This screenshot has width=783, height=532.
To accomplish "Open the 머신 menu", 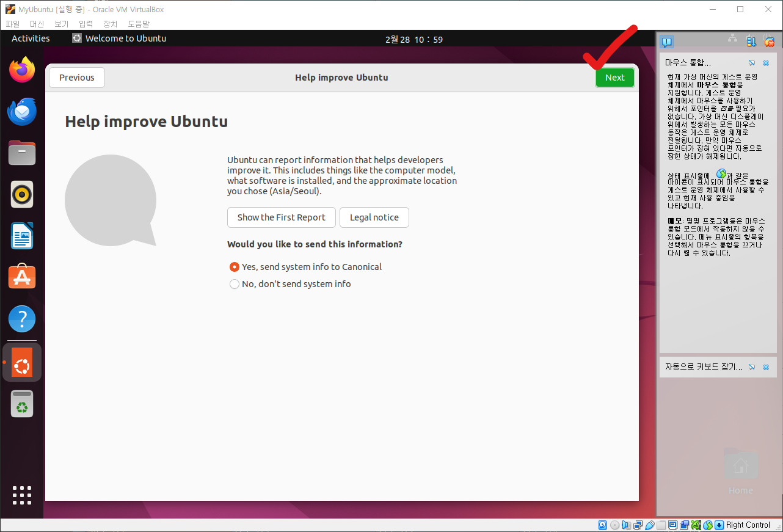I will tap(37, 24).
